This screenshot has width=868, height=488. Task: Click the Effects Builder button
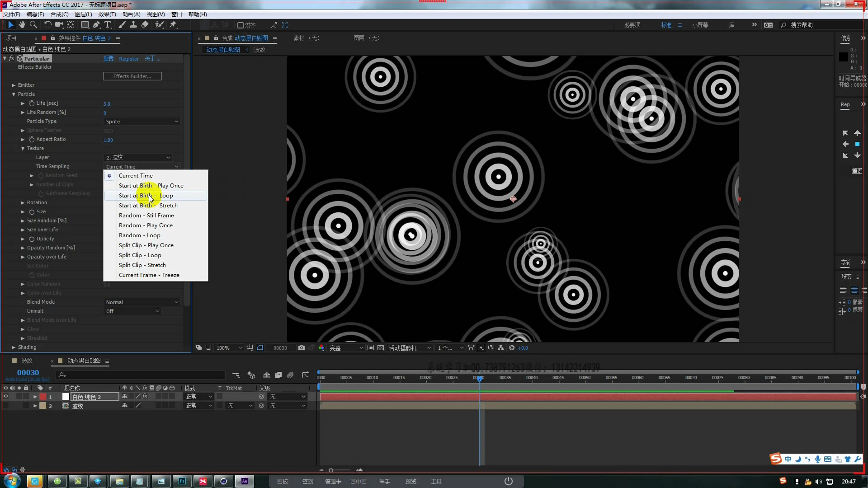[132, 76]
